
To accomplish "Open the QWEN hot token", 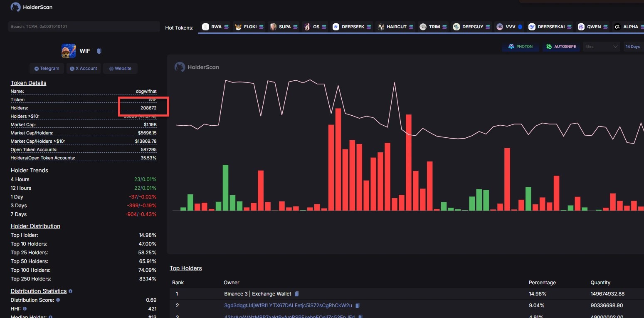I will tap(593, 27).
